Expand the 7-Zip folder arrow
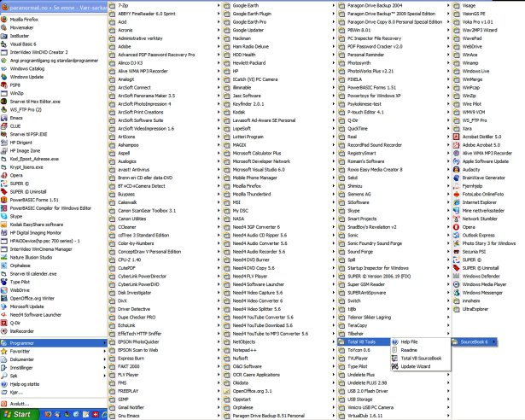Image resolution: width=525 pixels, height=420 pixels. coord(219,6)
